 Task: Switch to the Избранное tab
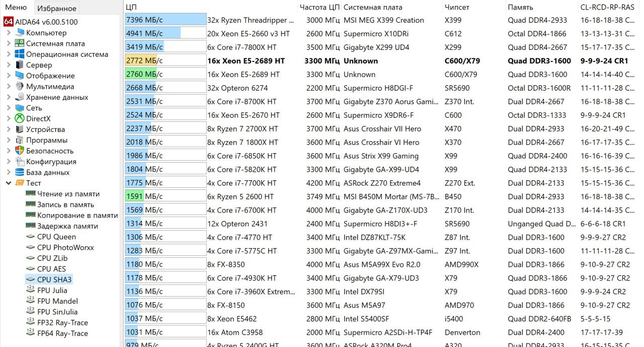57,8
